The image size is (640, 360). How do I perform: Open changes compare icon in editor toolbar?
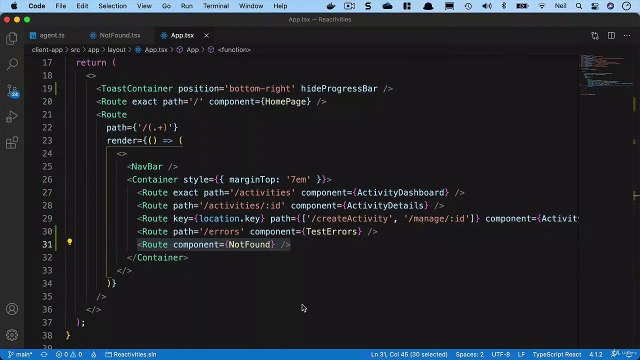coord(595,36)
